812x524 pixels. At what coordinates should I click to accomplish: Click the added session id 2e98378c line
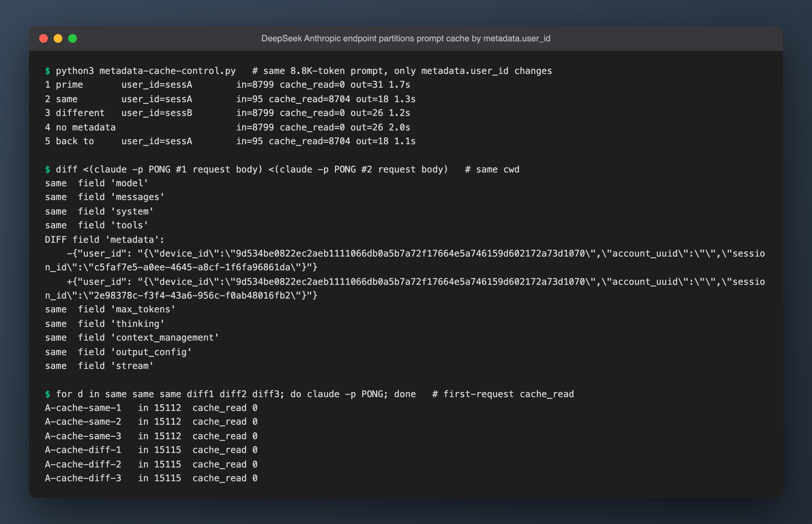(181, 296)
